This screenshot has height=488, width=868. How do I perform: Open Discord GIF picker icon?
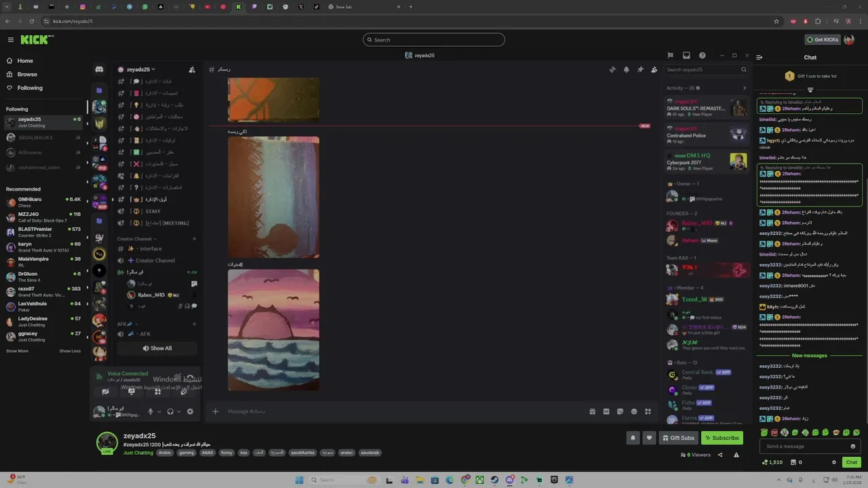click(x=606, y=411)
